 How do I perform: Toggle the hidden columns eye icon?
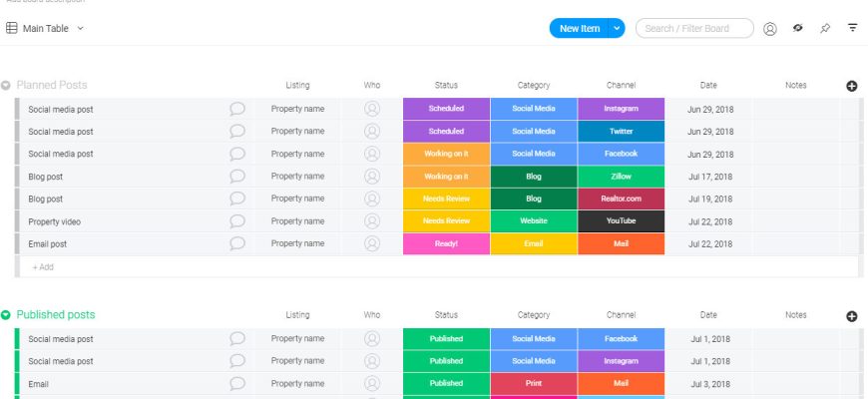pyautogui.click(x=798, y=28)
